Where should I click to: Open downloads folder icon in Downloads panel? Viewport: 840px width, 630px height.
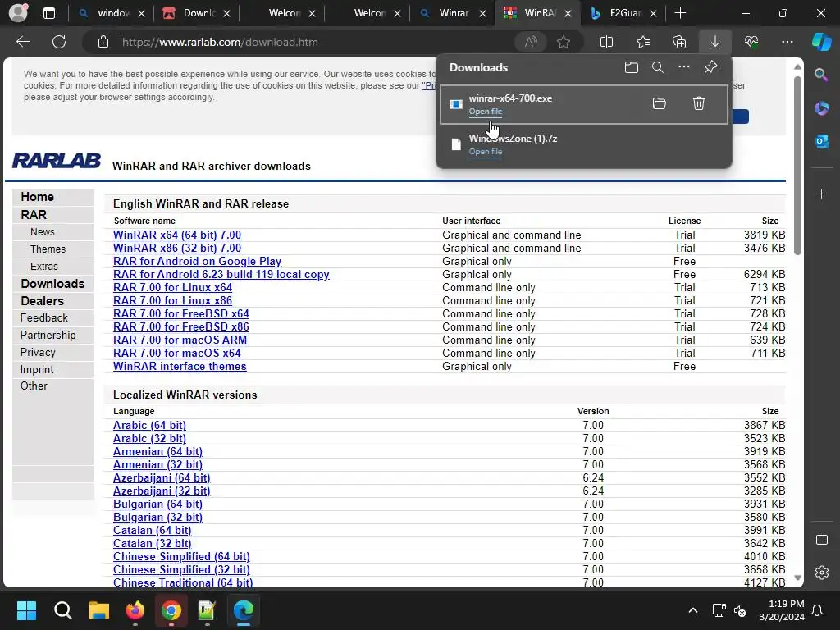(x=632, y=67)
